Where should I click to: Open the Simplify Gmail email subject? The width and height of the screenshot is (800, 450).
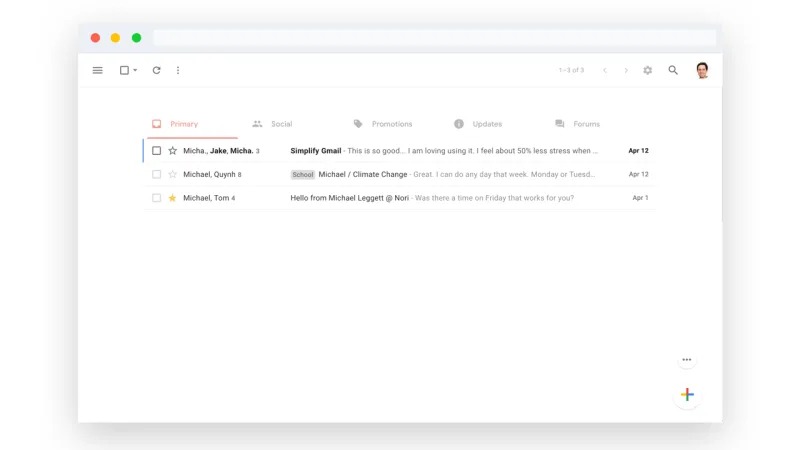[x=316, y=151]
